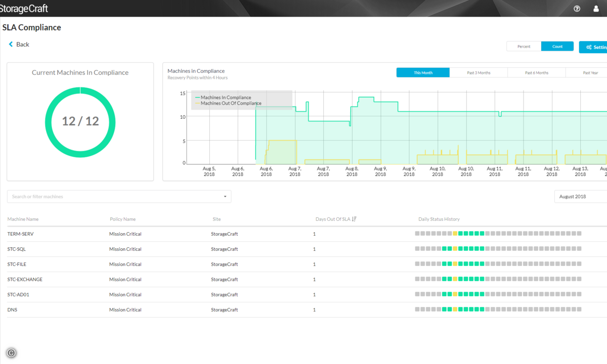Click the yellow status square in DNS row

455,309
